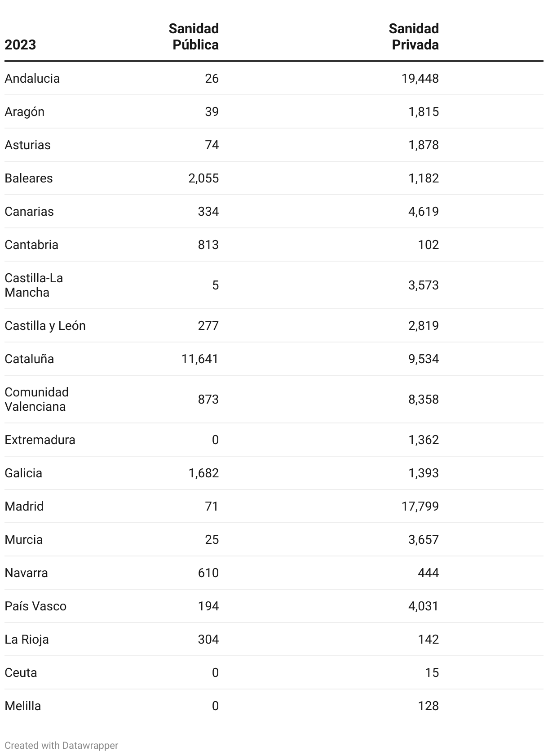Image resolution: width=548 pixels, height=756 pixels.
Task: Click the Sanidad Privada column header
Action: [x=414, y=36]
